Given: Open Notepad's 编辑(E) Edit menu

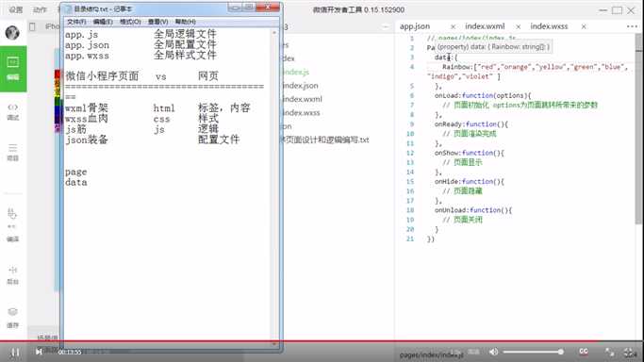Looking at the screenshot, I should [x=103, y=22].
